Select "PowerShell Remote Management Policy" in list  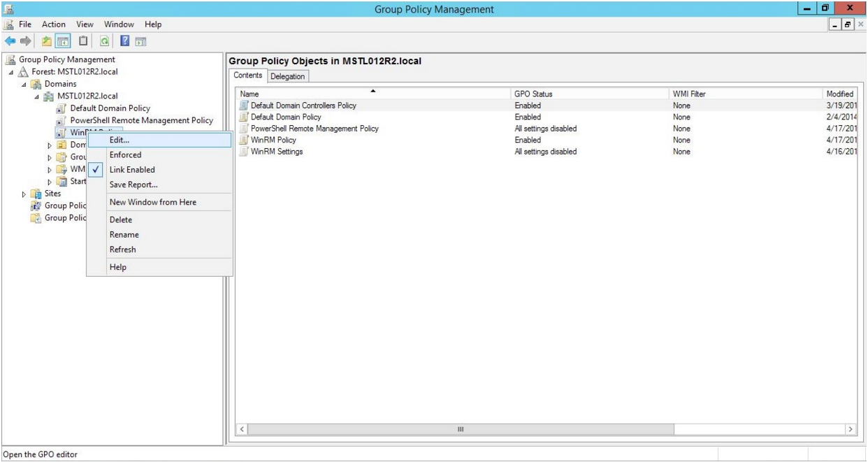point(314,129)
